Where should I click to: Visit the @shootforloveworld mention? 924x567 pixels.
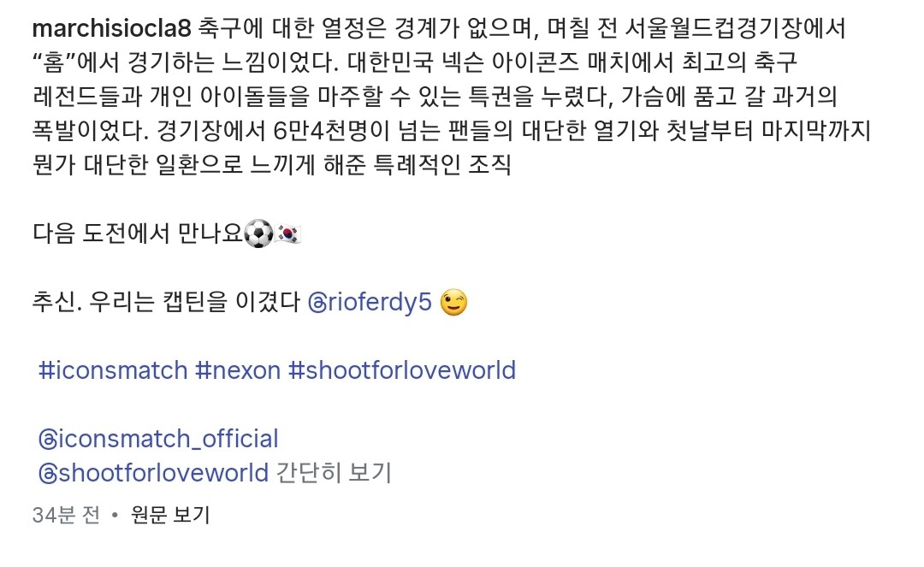coord(153,474)
